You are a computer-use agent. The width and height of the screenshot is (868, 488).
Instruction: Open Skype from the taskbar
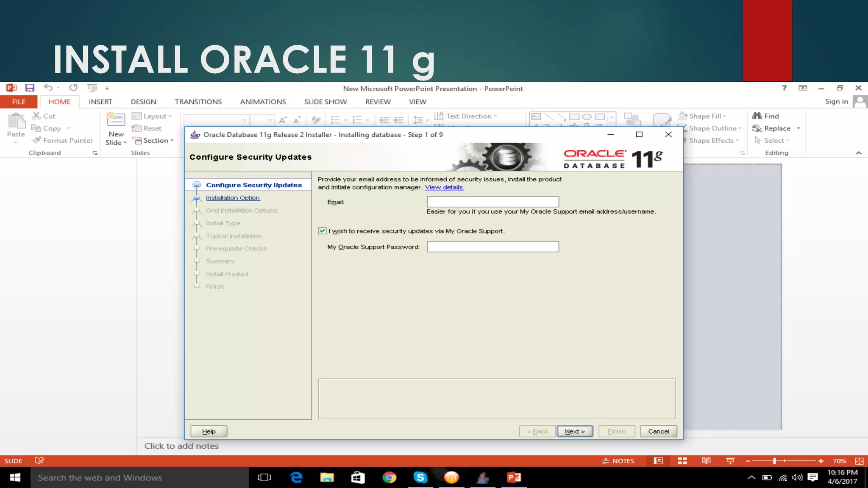click(420, 478)
